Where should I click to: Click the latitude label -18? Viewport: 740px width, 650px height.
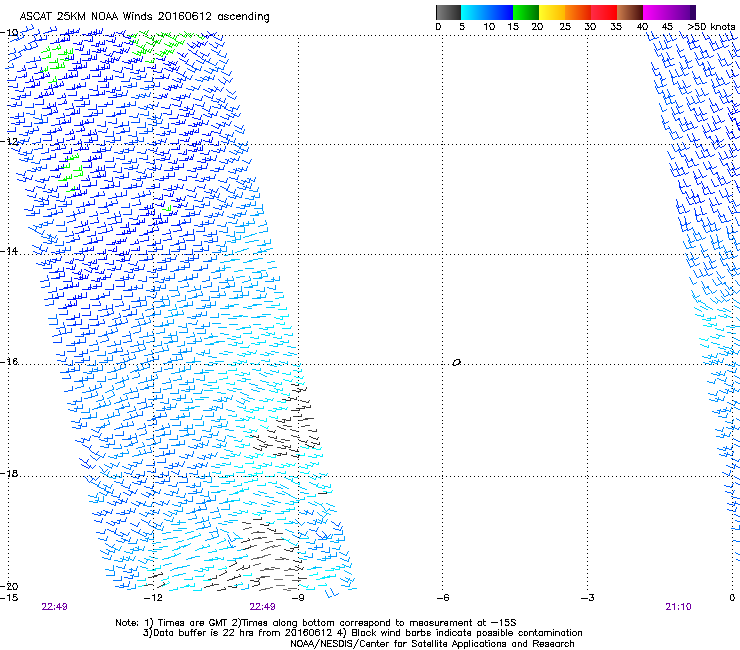pos(9,473)
